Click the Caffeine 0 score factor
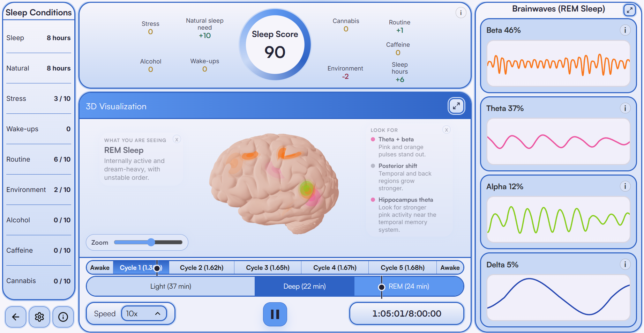This screenshot has width=644, height=333. [398, 49]
